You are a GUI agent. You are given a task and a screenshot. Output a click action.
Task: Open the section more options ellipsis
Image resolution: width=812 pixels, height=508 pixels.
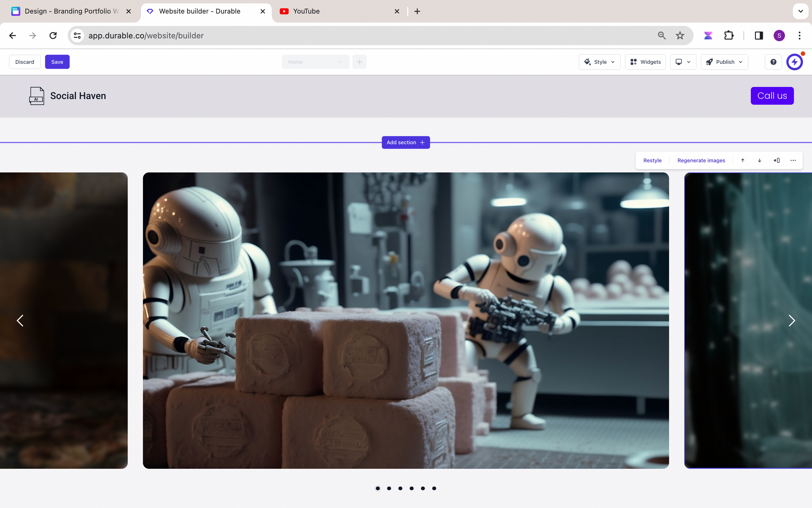pos(793,161)
